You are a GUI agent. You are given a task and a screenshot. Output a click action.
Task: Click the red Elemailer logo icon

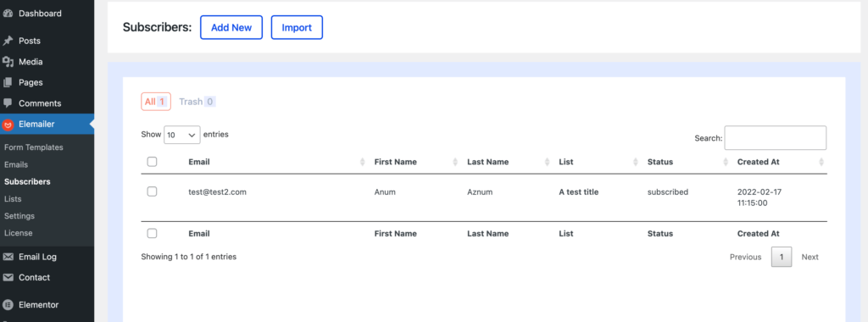click(x=8, y=125)
